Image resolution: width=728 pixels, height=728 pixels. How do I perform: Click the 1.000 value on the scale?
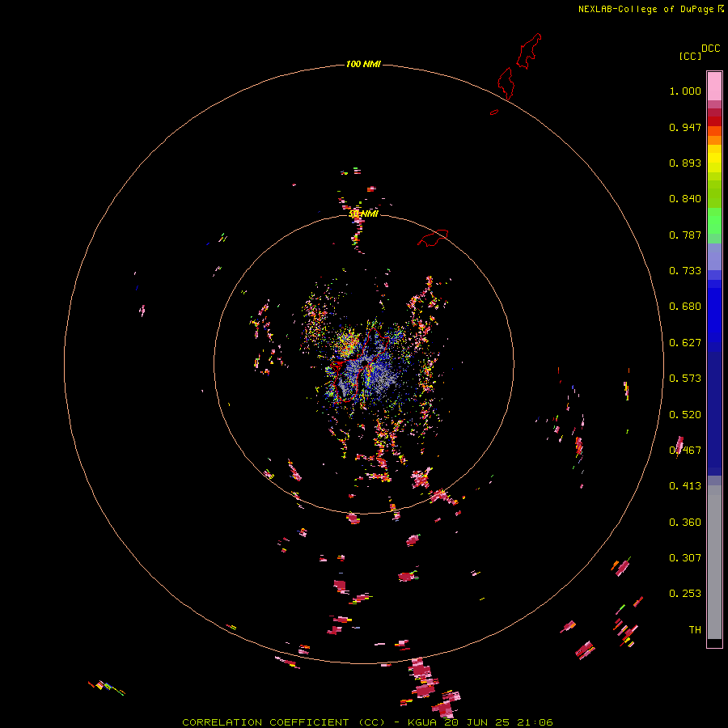coord(685,91)
